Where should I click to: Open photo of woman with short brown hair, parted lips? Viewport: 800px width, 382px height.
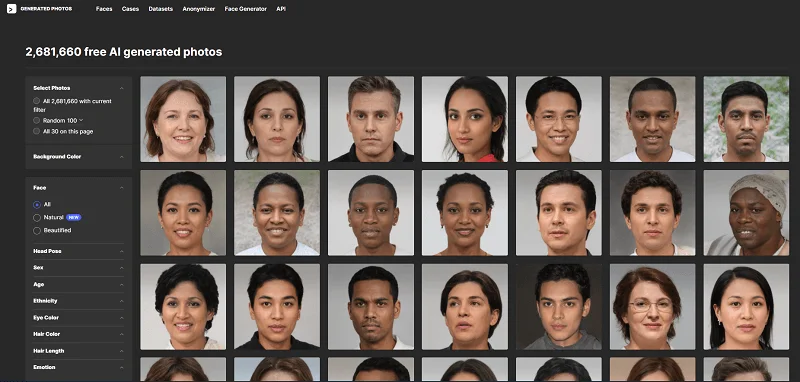465,307
